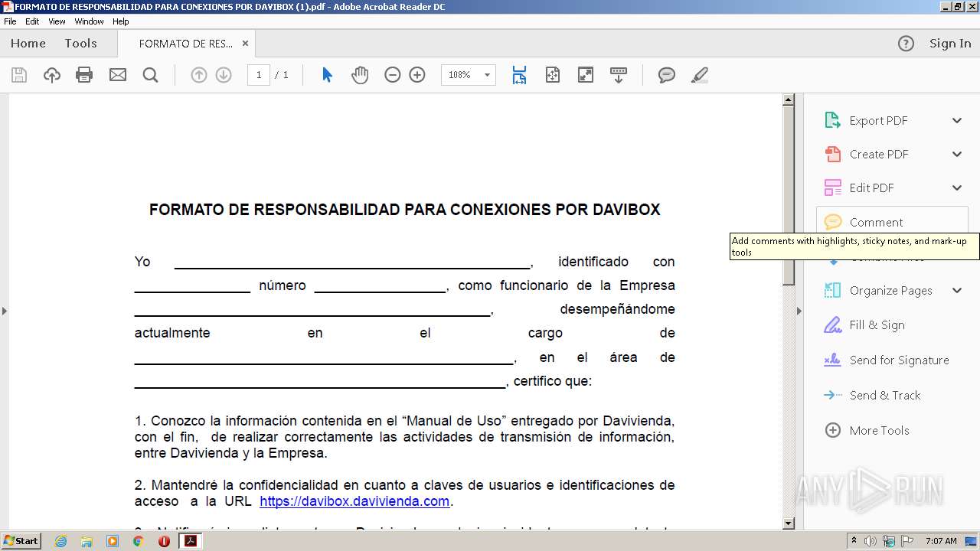The width and height of the screenshot is (980, 551).
Task: Select the FORMATO DE RES... document tab
Action: (186, 44)
